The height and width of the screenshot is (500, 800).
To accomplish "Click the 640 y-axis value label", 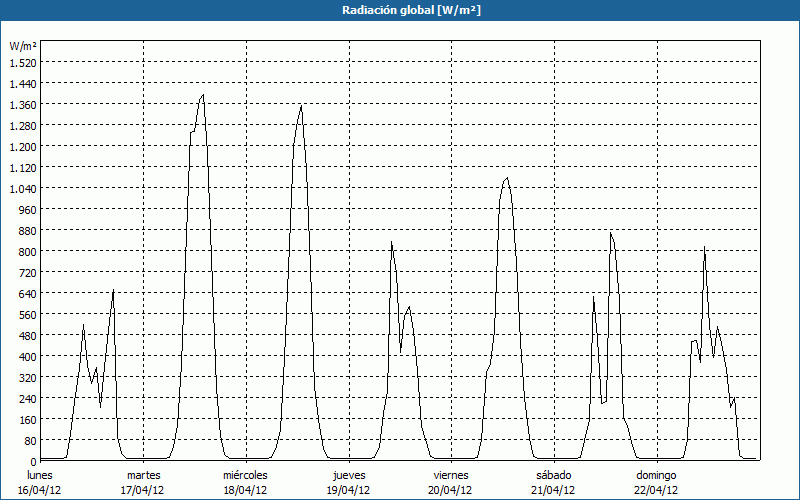I will pyautogui.click(x=26, y=293).
